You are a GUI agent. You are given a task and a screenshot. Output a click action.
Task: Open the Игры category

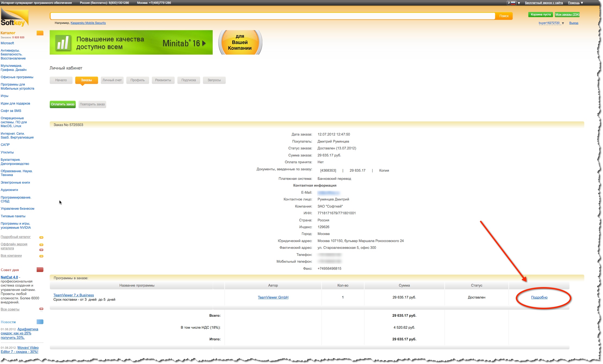pyautogui.click(x=4, y=96)
